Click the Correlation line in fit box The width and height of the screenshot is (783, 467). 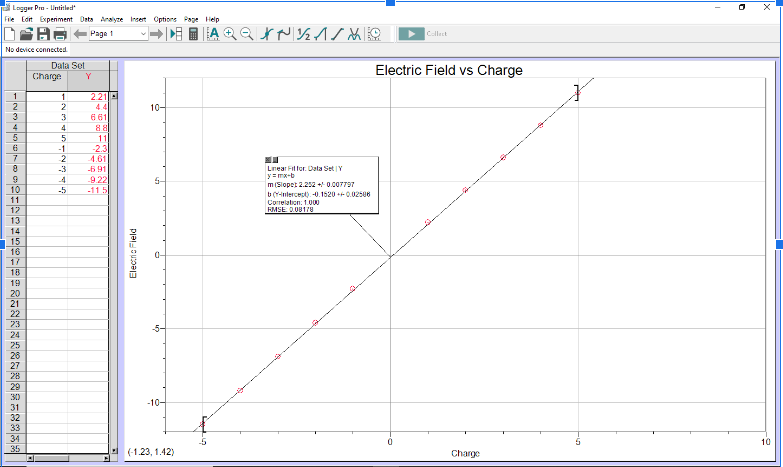click(x=293, y=203)
